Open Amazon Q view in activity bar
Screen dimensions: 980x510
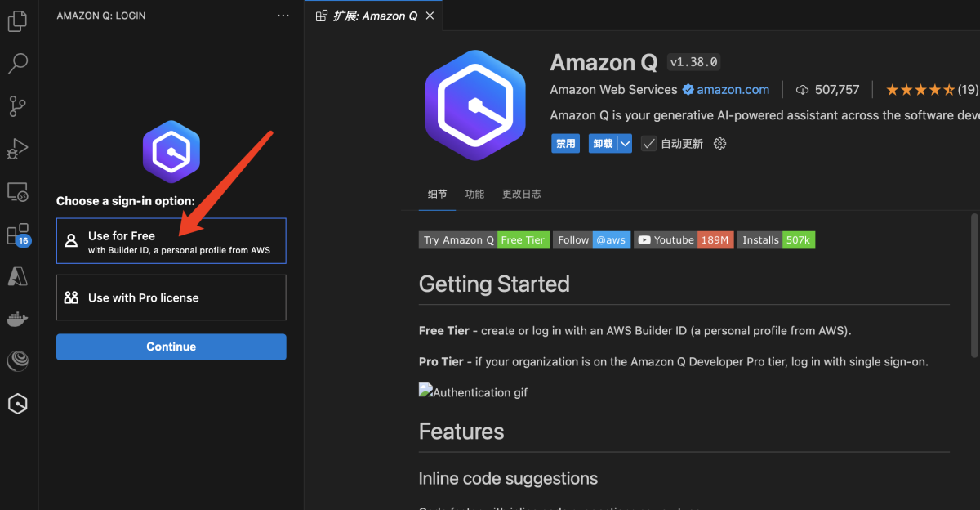(18, 403)
